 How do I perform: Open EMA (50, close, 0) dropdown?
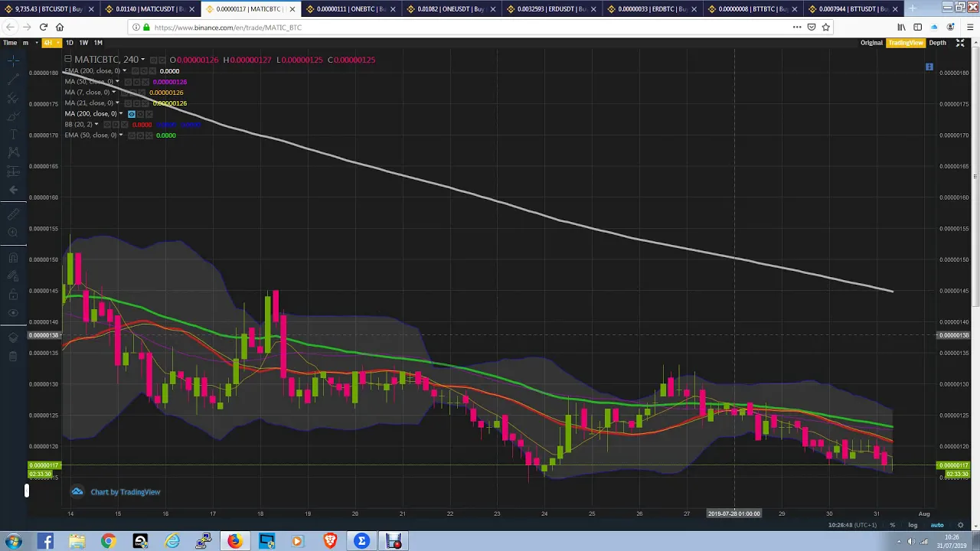[x=121, y=135]
